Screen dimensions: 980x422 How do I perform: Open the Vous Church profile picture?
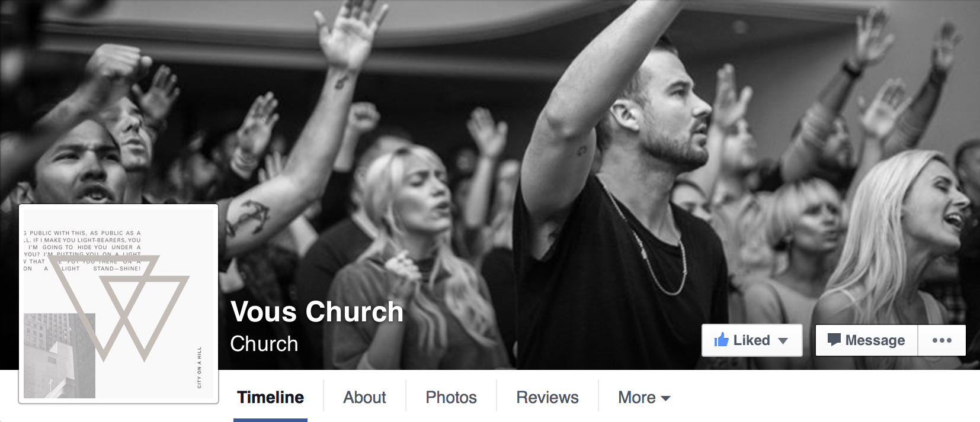[119, 304]
